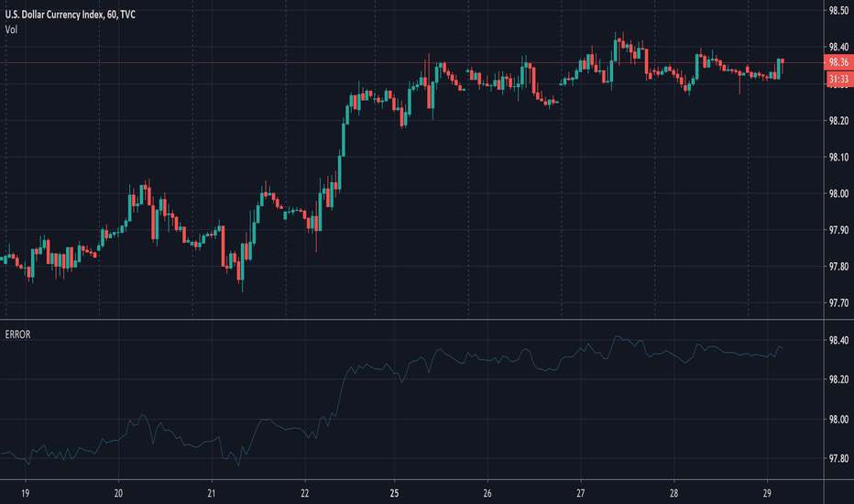This screenshot has height=504, width=854.
Task: Click date label 26 on time axis
Action: [487, 494]
